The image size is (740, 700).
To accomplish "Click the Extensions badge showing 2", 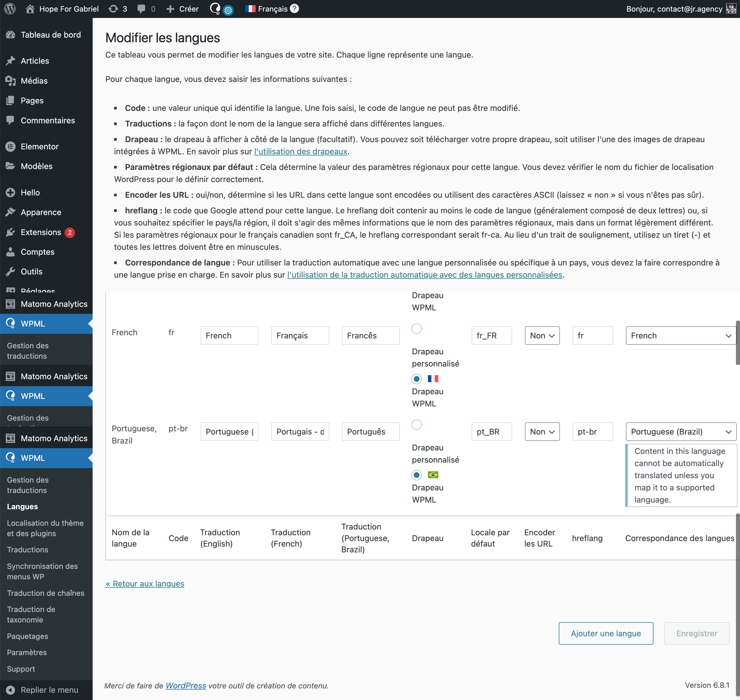I will (x=69, y=232).
